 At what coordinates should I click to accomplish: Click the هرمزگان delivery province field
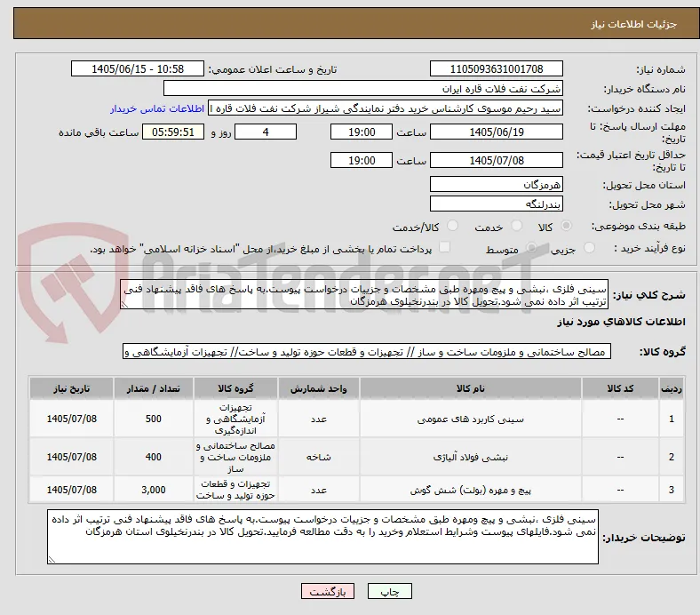coord(497,185)
